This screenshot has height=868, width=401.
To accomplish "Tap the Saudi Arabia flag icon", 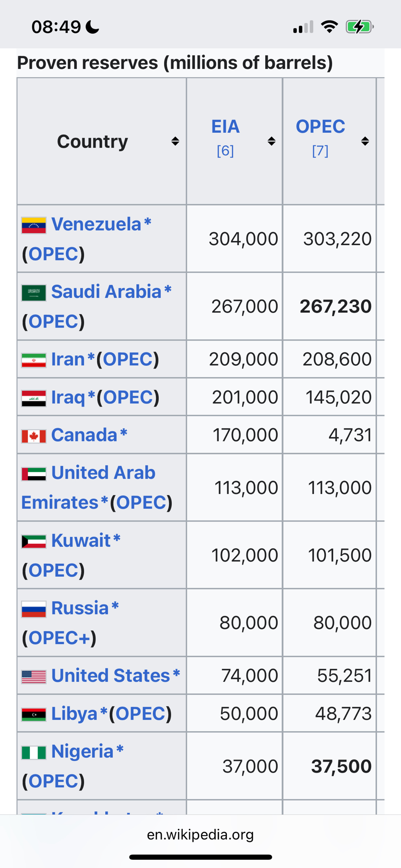I will coord(34,293).
